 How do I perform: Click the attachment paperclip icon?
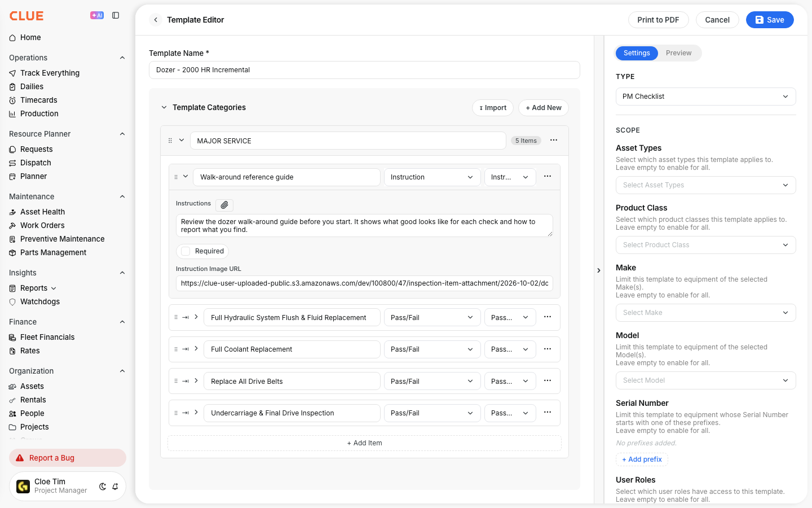pos(224,205)
